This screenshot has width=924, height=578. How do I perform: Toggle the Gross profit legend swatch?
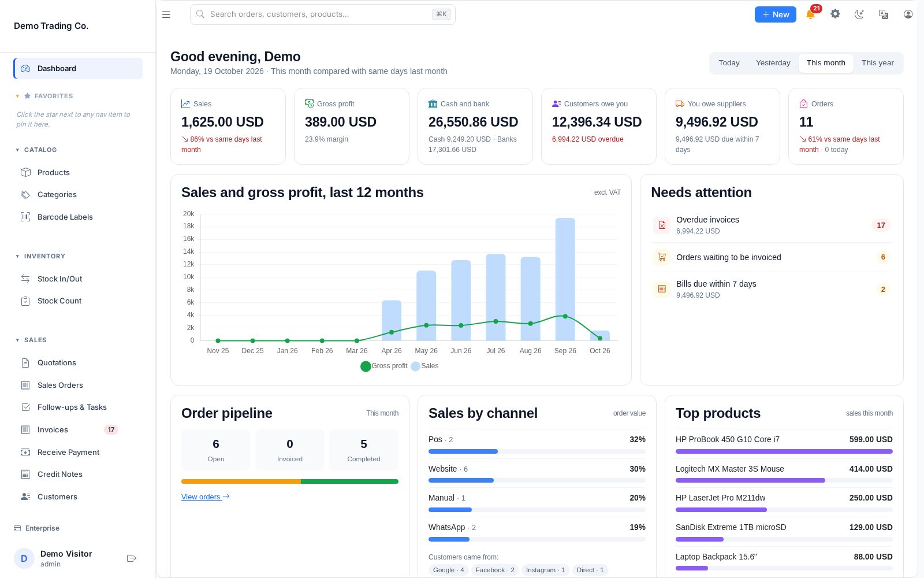(x=366, y=366)
